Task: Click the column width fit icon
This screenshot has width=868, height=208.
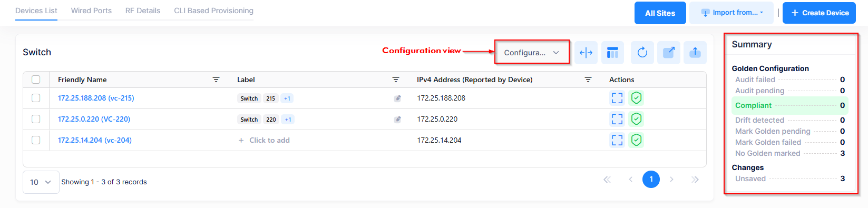Action: (x=586, y=53)
